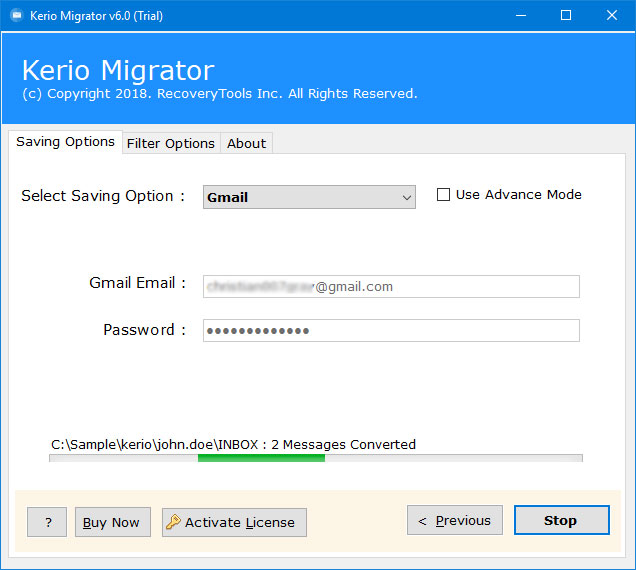Close the Kerio Migrator window

[x=612, y=16]
